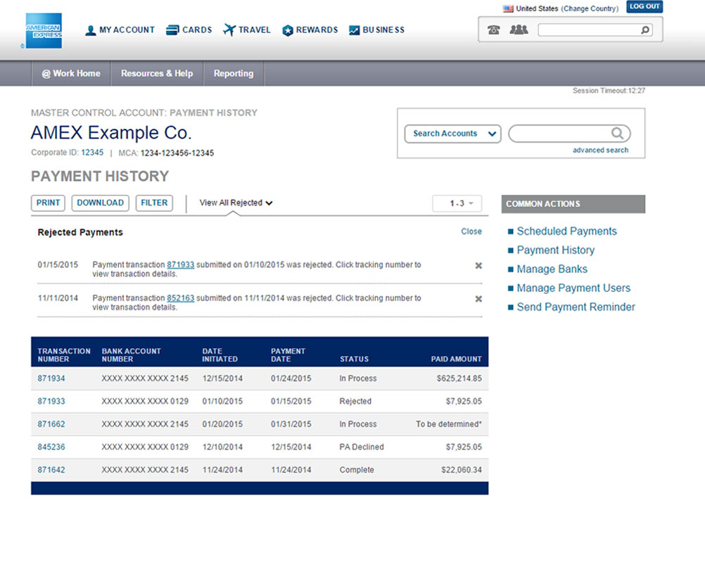Open the Scheduled Payments action link

[x=566, y=231]
